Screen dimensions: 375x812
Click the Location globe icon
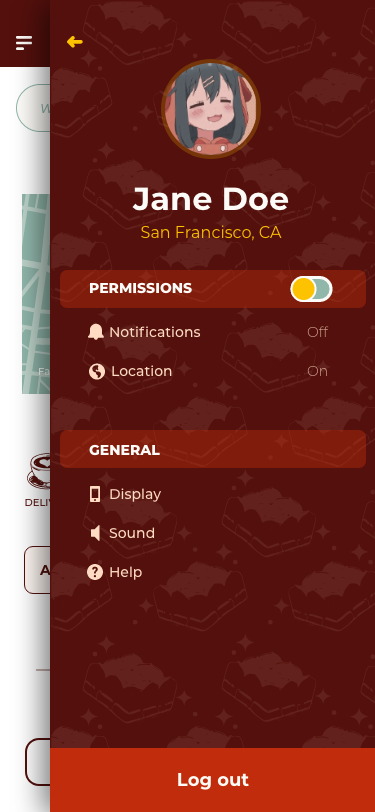[x=96, y=371]
